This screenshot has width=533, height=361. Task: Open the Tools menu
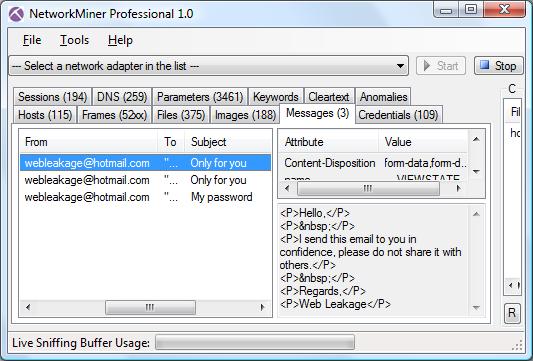point(74,40)
